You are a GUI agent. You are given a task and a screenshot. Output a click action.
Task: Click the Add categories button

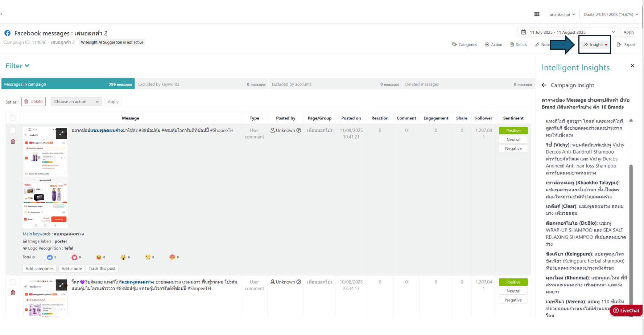[x=40, y=269]
